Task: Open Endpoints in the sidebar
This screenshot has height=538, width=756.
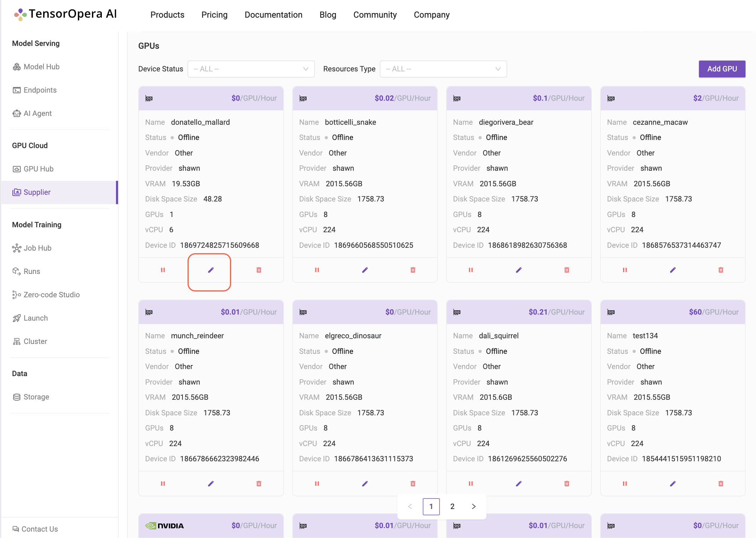Action: [x=35, y=90]
